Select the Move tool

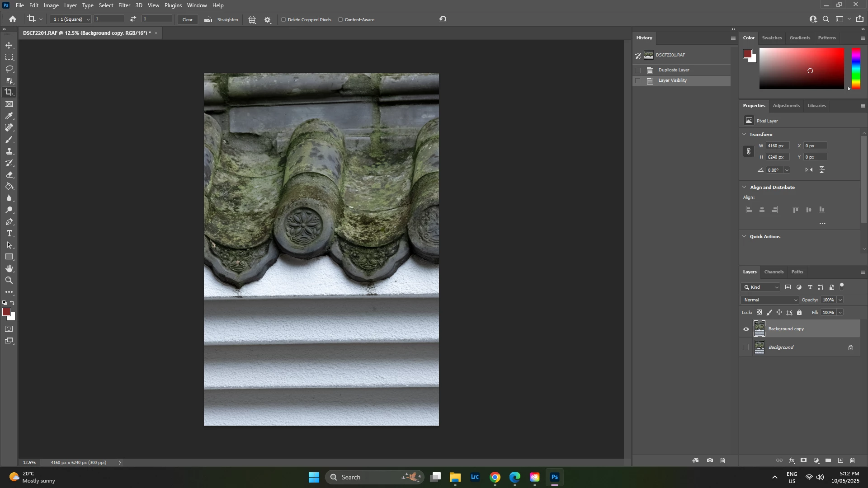[9, 46]
